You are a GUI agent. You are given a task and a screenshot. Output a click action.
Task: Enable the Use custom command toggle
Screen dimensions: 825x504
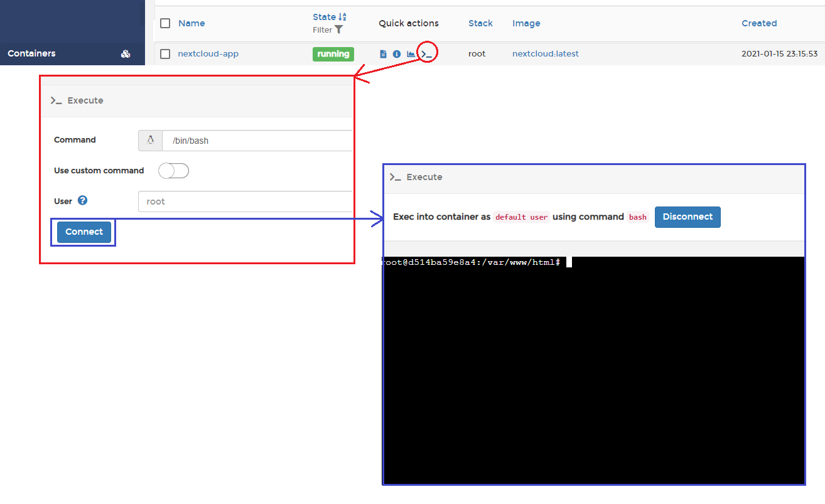pos(173,171)
